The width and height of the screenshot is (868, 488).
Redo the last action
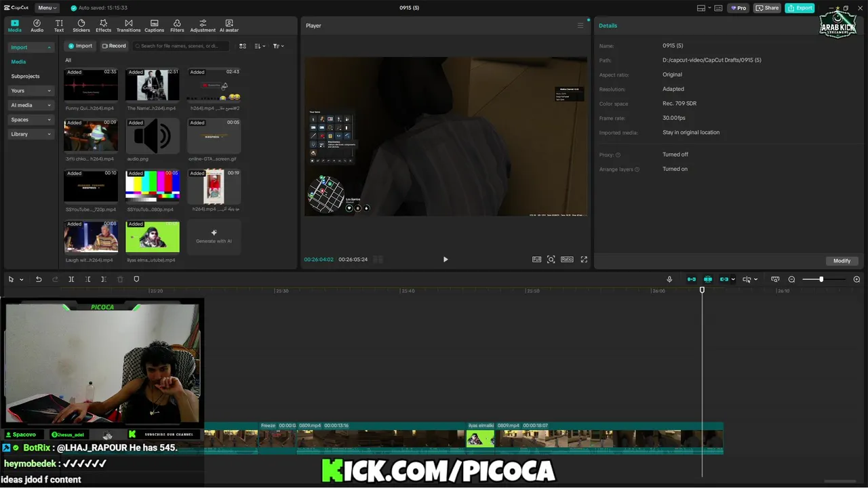click(55, 279)
